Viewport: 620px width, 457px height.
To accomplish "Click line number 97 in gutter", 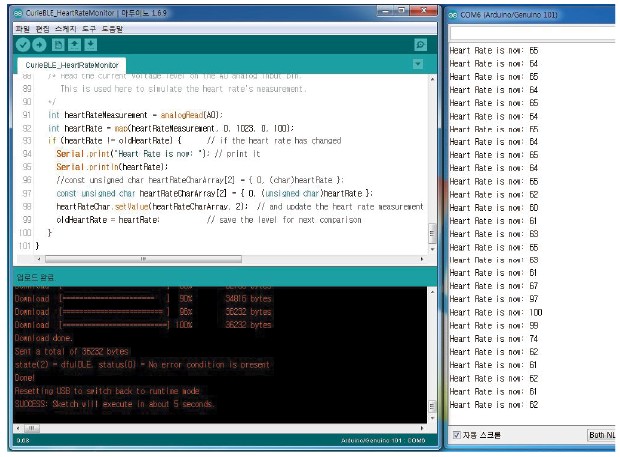I will click(27, 193).
